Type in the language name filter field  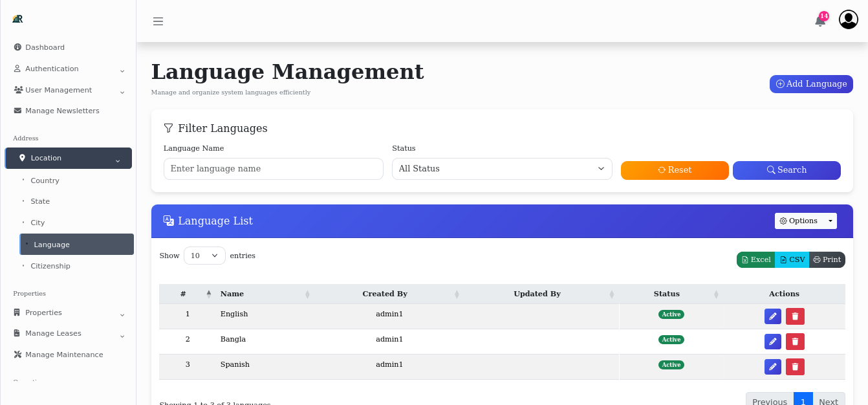click(273, 169)
